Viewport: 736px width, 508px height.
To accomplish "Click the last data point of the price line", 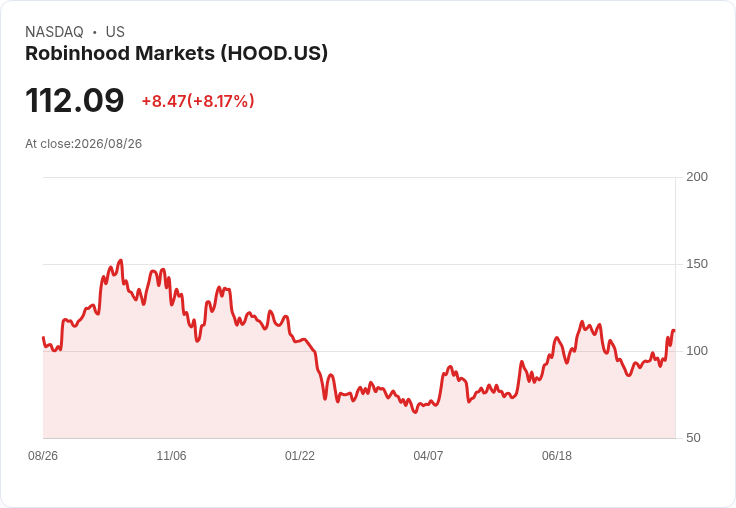I will coord(674,331).
